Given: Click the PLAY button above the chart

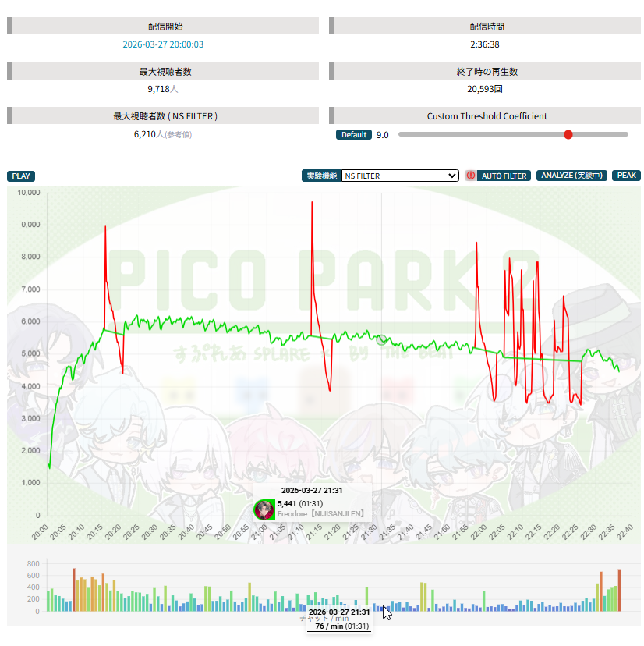Looking at the screenshot, I should (21, 176).
